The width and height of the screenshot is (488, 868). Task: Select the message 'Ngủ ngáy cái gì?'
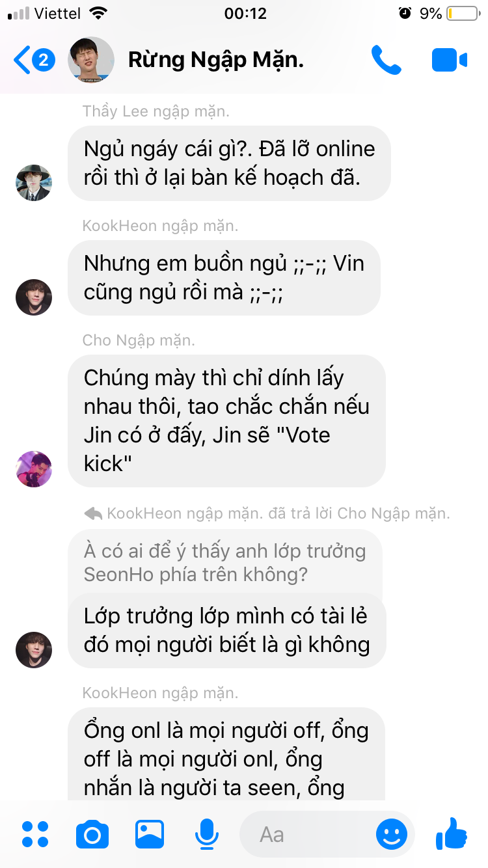pyautogui.click(x=229, y=163)
